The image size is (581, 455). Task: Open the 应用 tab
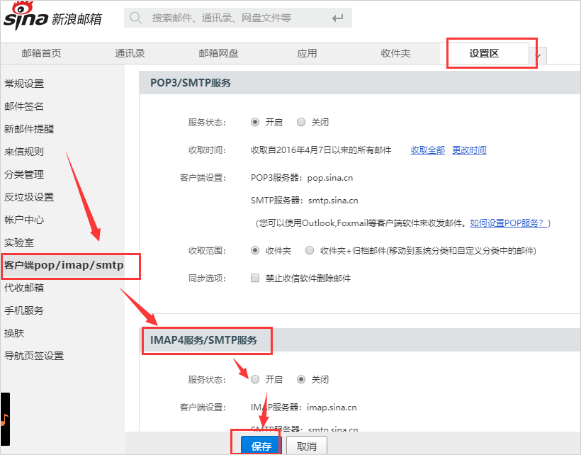pyautogui.click(x=307, y=53)
